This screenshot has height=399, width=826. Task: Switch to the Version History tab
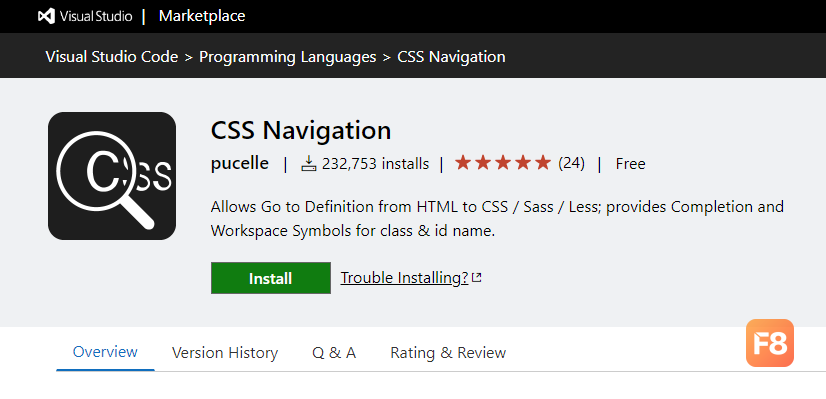(225, 353)
